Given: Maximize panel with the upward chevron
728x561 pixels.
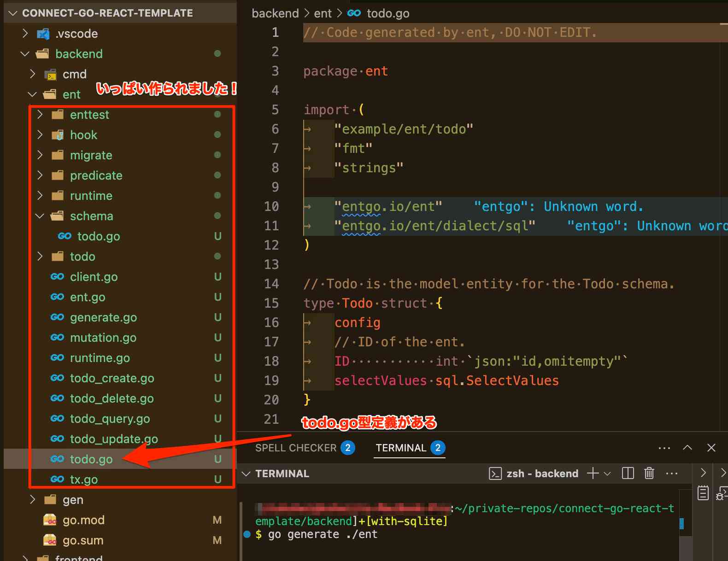Looking at the screenshot, I should pyautogui.click(x=687, y=448).
